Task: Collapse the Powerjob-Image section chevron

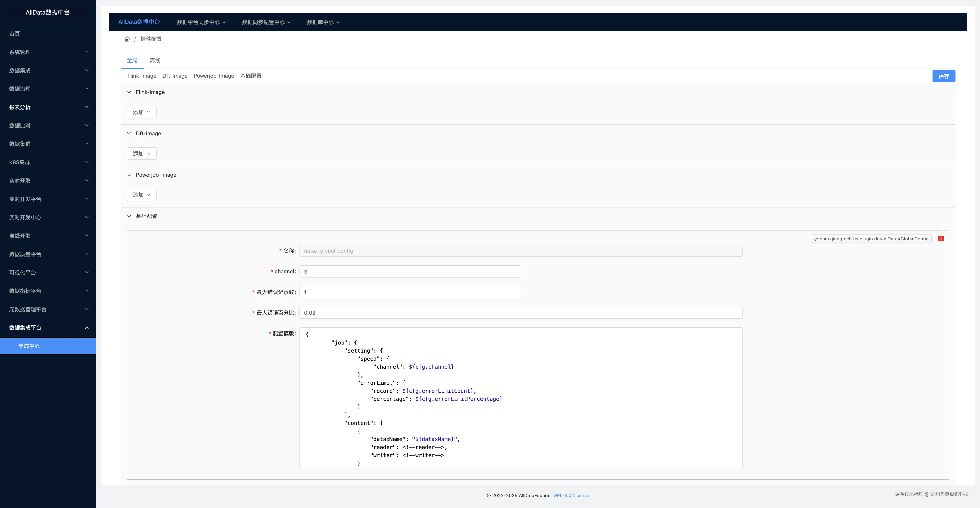Action: [129, 175]
